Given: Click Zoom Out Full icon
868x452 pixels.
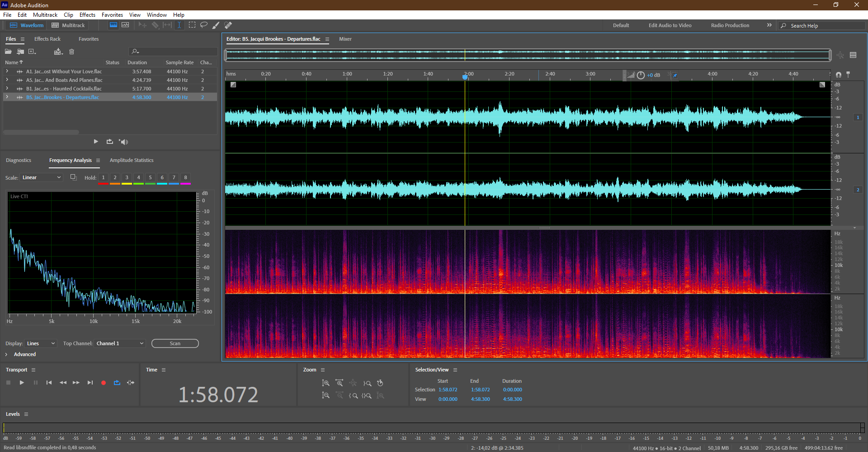Looking at the screenshot, I should 353,383.
